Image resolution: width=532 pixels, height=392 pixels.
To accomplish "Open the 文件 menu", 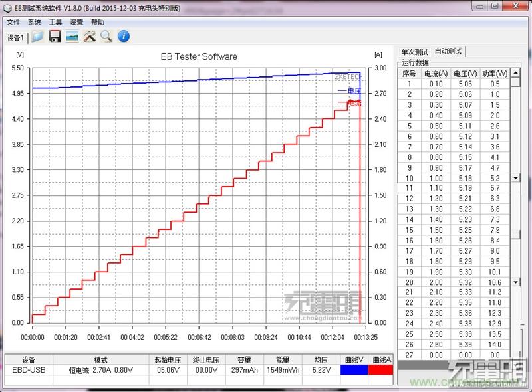I will coord(14,22).
